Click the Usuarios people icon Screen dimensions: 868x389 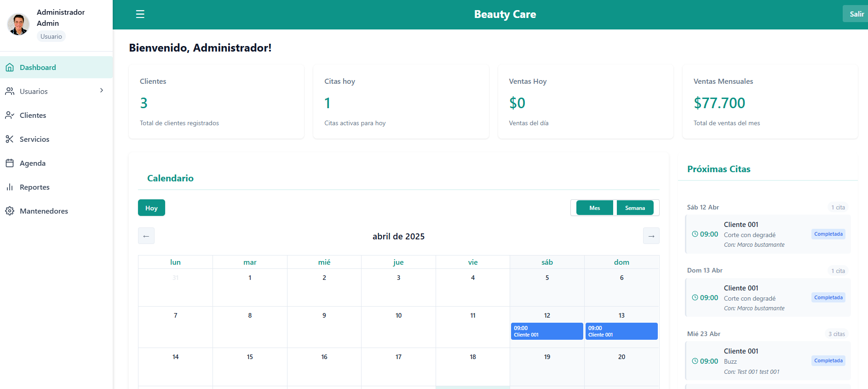10,91
